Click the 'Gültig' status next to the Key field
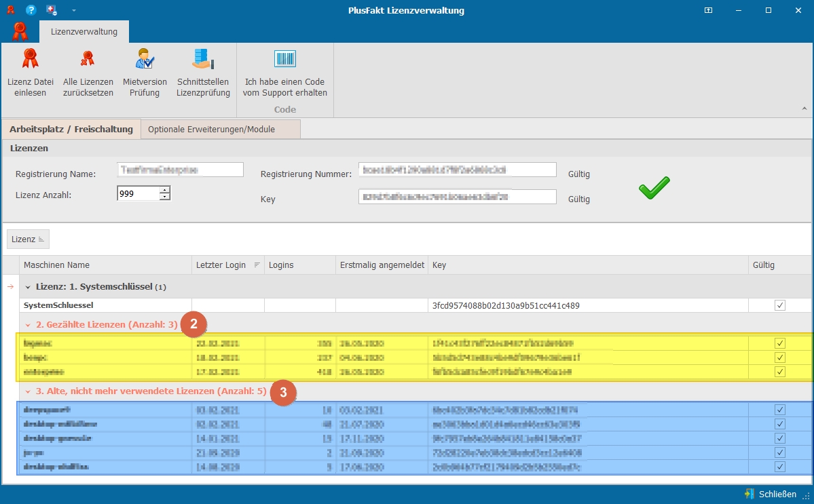 tap(579, 199)
